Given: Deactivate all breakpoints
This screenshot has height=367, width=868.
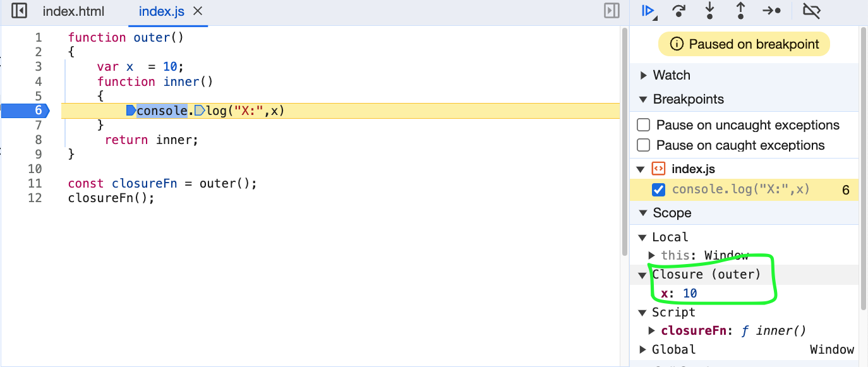Looking at the screenshot, I should 812,11.
